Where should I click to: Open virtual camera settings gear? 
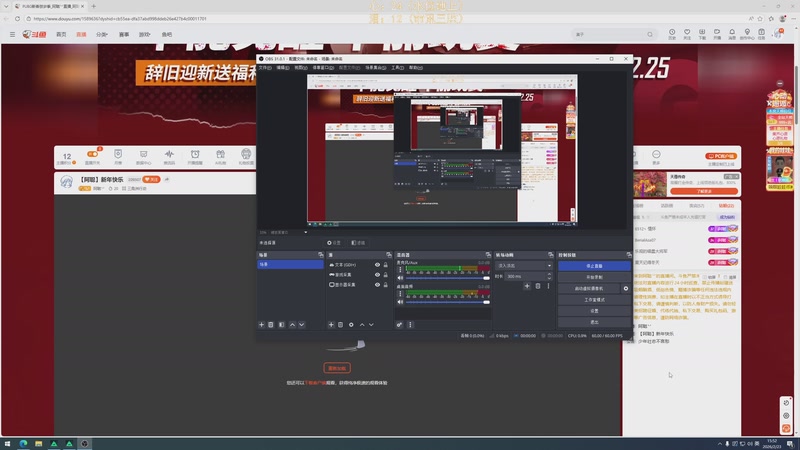[x=626, y=288]
